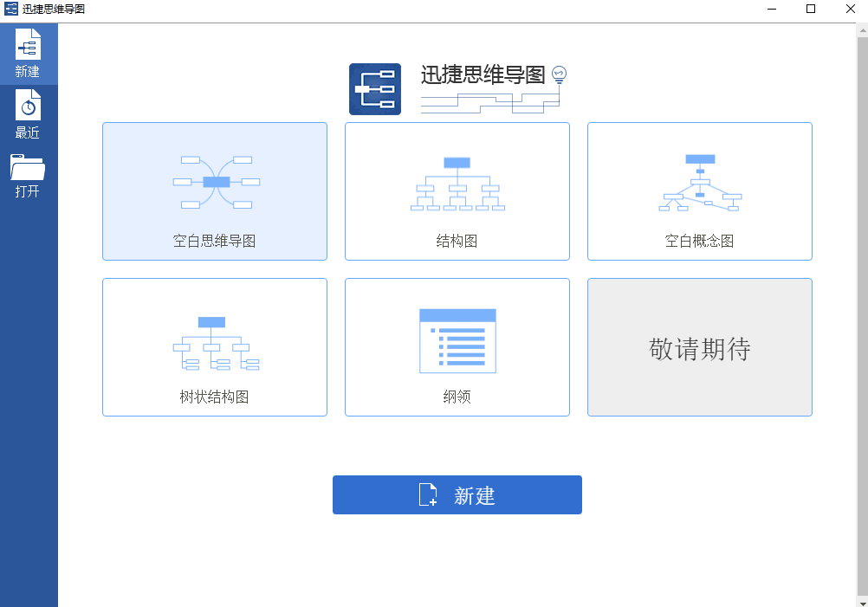Select the 新建 new-document icon in sidebar
Viewport: 868px width, 607px height.
tap(29, 42)
